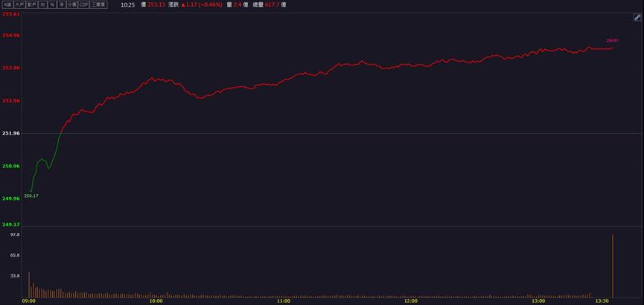Click the 250.17 low price annotation
Viewport: 644px width, 305px height.
(x=31, y=196)
